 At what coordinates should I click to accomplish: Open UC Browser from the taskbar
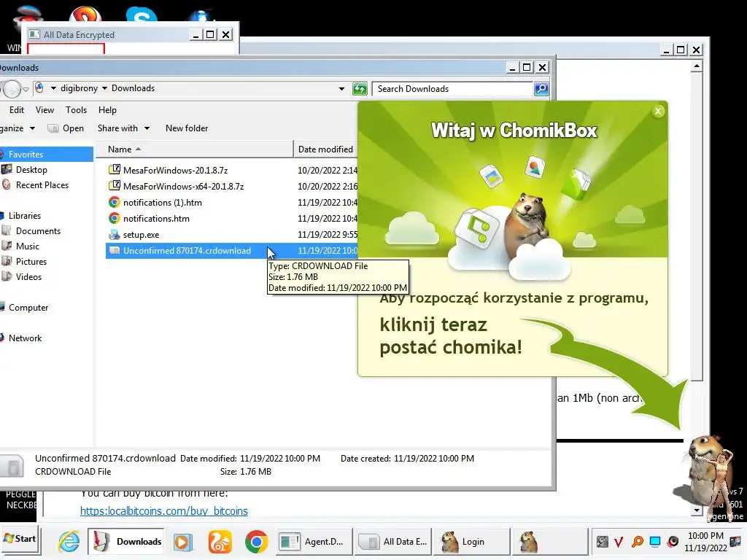tap(220, 542)
